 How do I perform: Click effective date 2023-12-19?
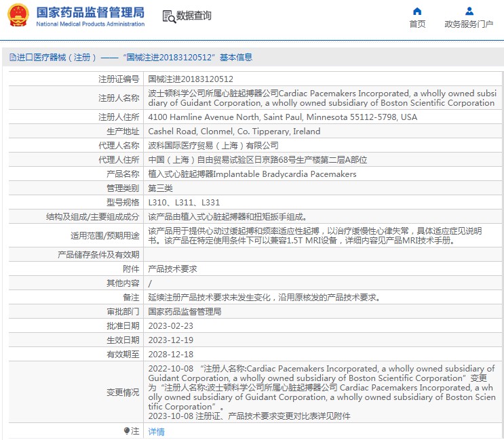point(171,340)
